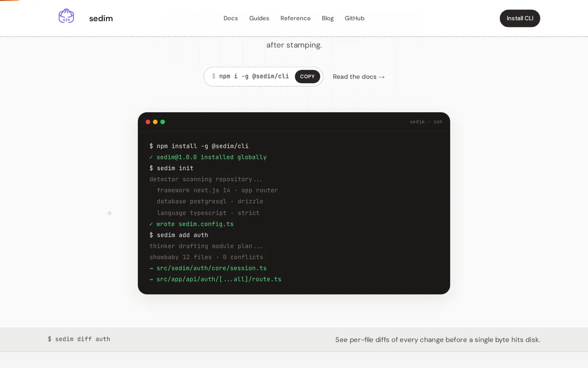Click the 'See per-file diffs' description text
Screen dimensions: 588x368
tap(438, 340)
